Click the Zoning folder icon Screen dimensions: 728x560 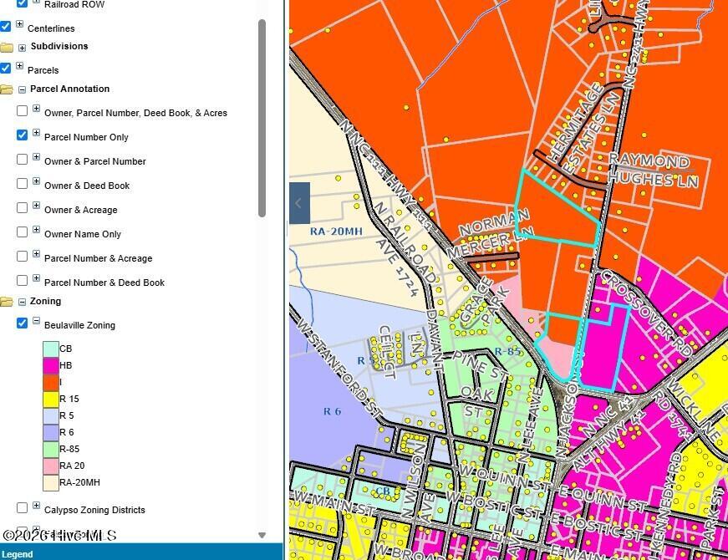pos(7,302)
